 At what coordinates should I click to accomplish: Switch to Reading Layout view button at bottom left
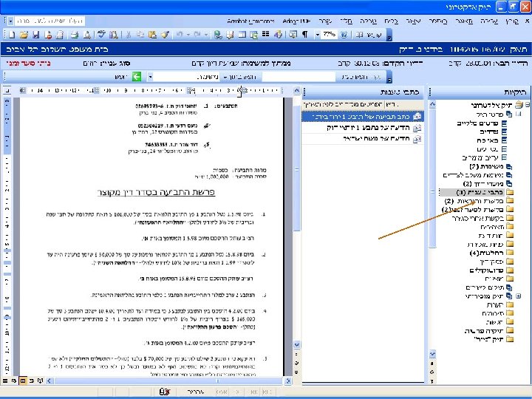41,381
